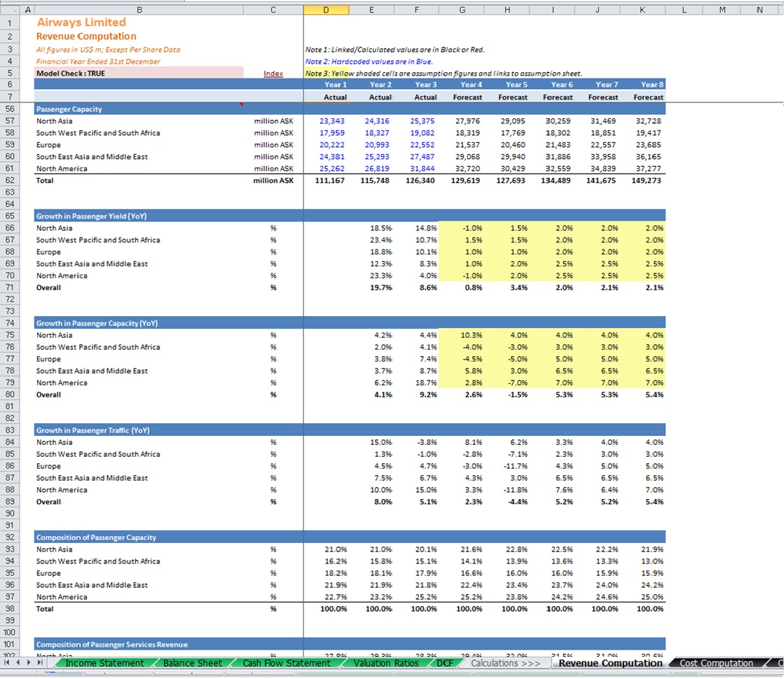Open Cash Flow Statement sheet
The height and width of the screenshot is (679, 784).
click(x=287, y=663)
